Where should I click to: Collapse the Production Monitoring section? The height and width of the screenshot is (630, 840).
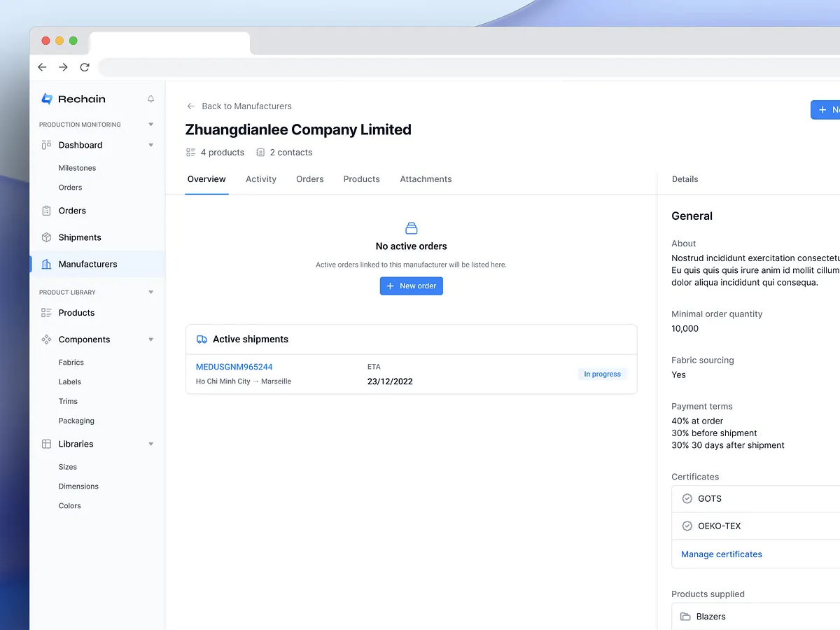click(x=150, y=124)
